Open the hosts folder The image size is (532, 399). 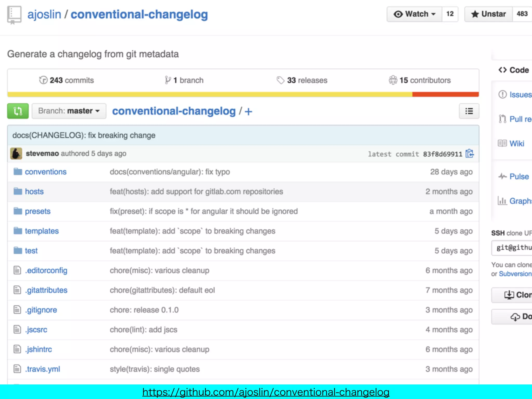point(34,192)
